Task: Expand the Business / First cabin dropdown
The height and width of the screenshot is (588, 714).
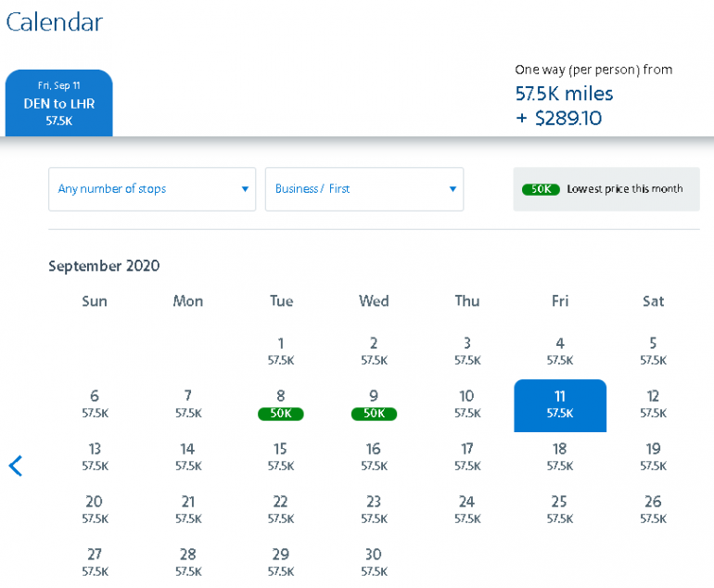Action: tap(363, 189)
